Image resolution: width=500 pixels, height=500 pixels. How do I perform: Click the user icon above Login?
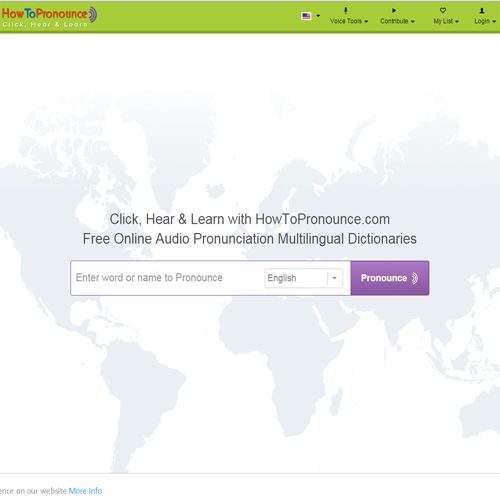click(x=482, y=11)
